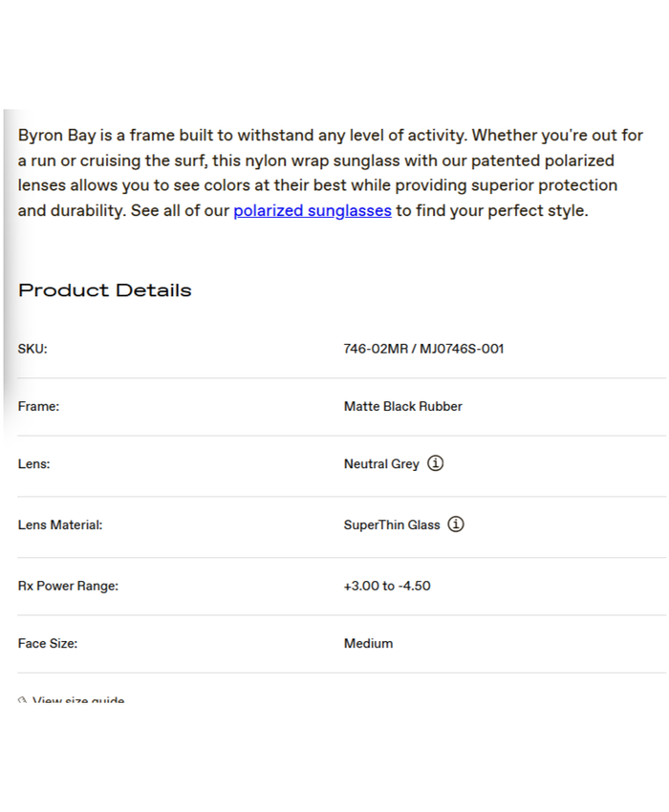Click the Rx Power Range: label

(68, 586)
